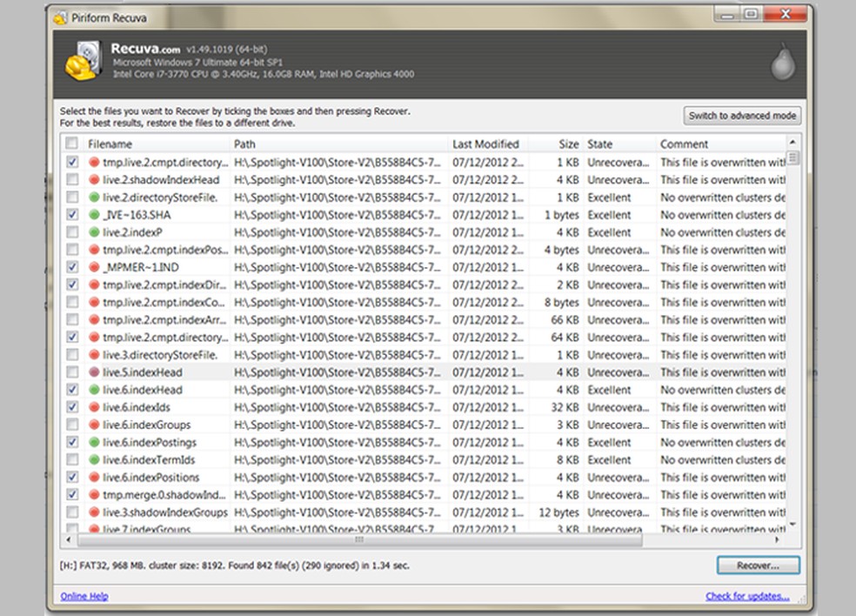The width and height of the screenshot is (856, 616).
Task: Click the Piriform Recuva title bar icon
Action: 60,18
